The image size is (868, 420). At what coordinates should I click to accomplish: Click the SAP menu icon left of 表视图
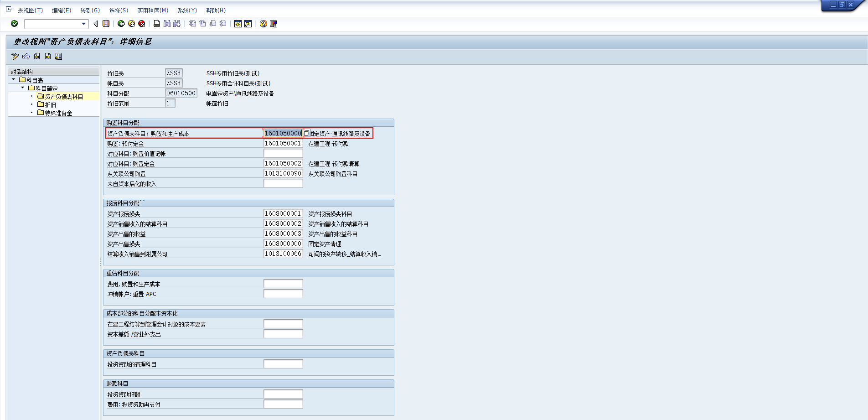click(x=9, y=9)
